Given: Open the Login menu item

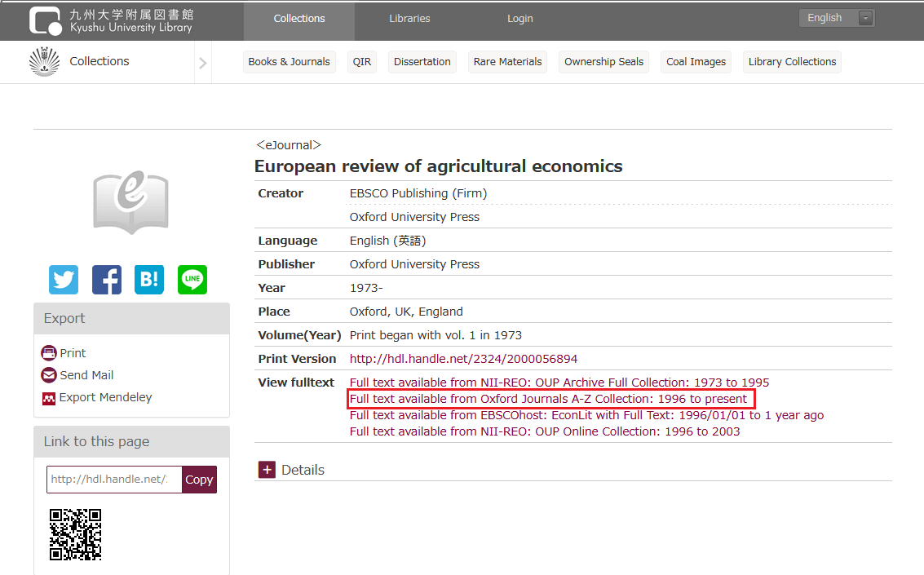Looking at the screenshot, I should (x=520, y=19).
